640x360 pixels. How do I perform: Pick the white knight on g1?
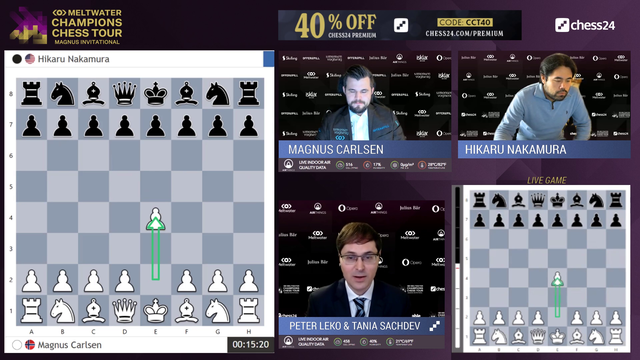click(x=218, y=311)
